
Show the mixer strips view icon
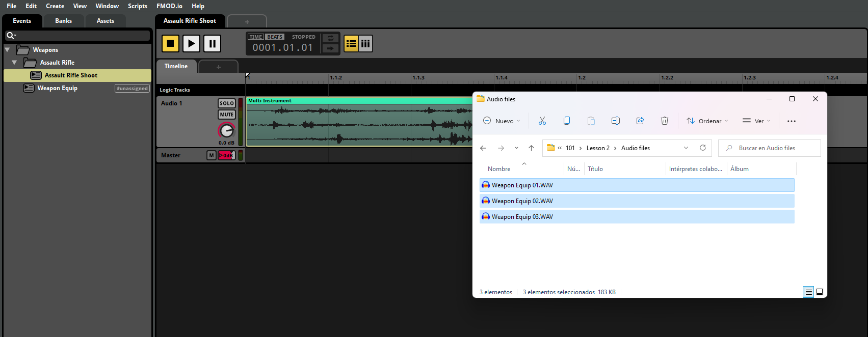click(365, 43)
